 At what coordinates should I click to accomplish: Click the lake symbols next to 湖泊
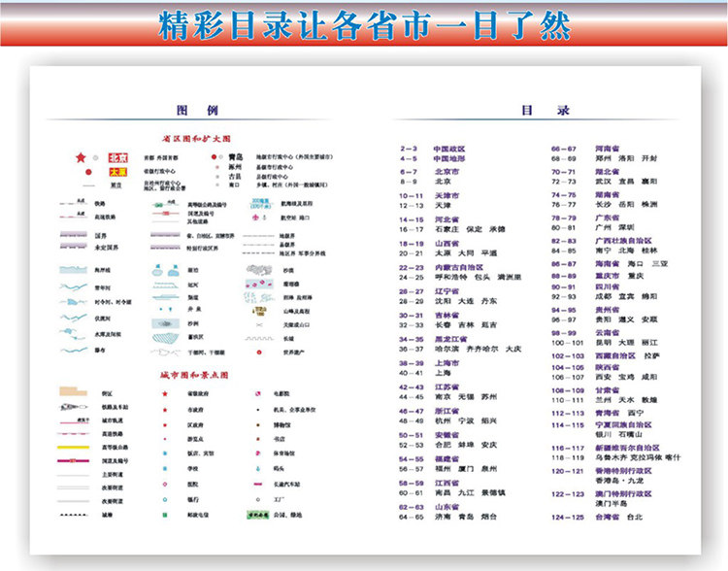165,270
